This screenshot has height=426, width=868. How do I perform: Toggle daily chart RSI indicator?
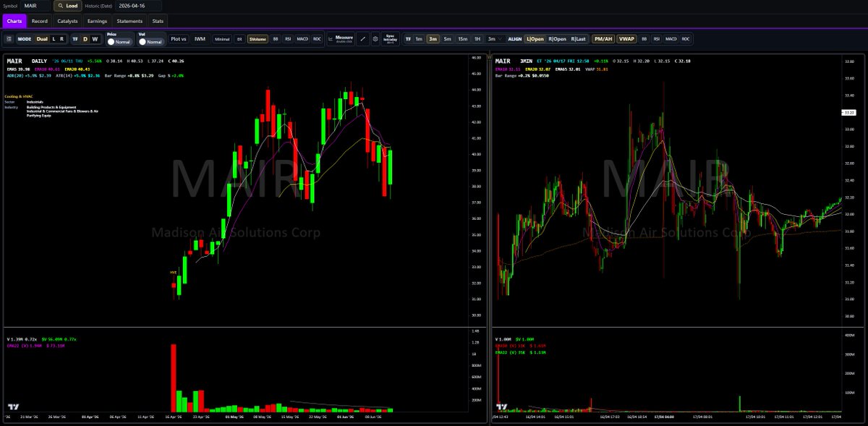[288, 39]
